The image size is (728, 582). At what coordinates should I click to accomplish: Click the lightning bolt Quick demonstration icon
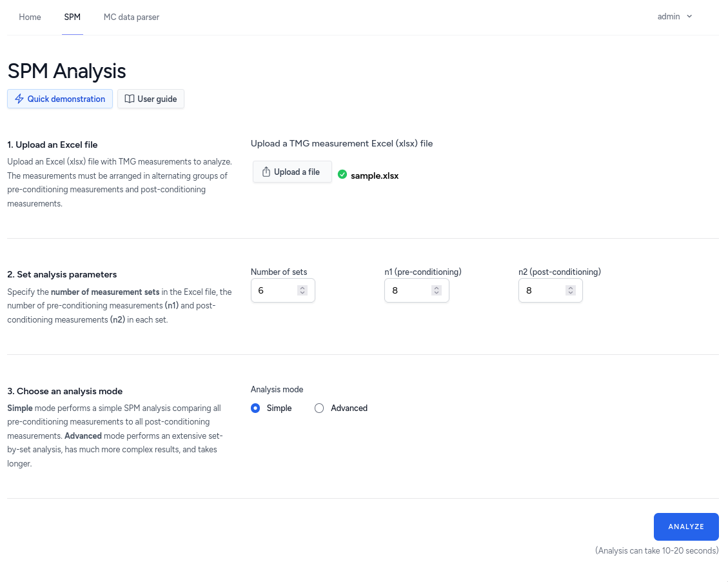pyautogui.click(x=19, y=99)
